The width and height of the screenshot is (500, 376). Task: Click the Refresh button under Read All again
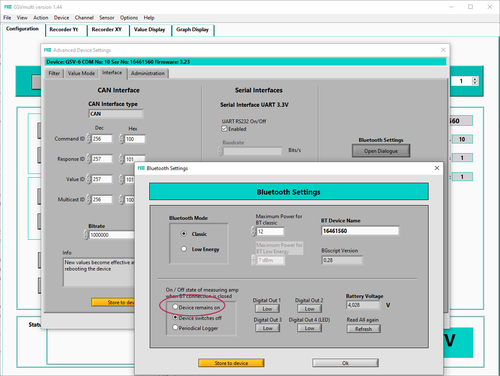point(363,329)
